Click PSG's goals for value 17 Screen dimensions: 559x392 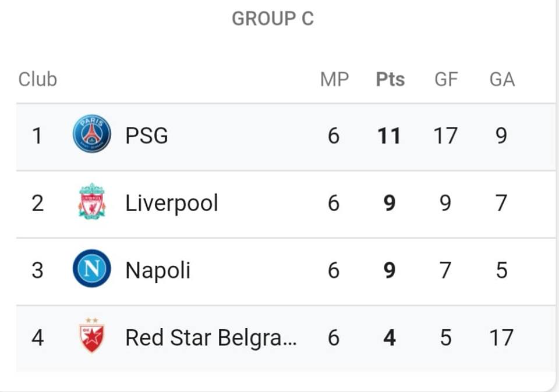[445, 136]
